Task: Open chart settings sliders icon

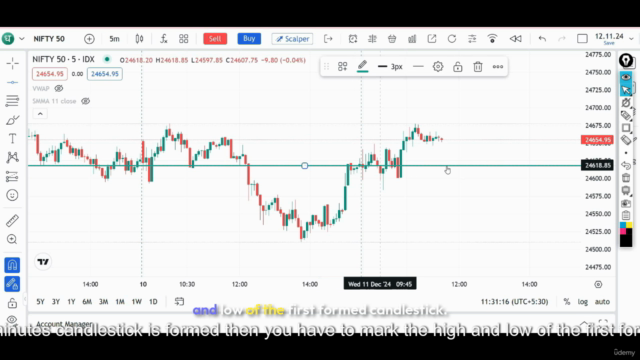Action: [x=472, y=39]
